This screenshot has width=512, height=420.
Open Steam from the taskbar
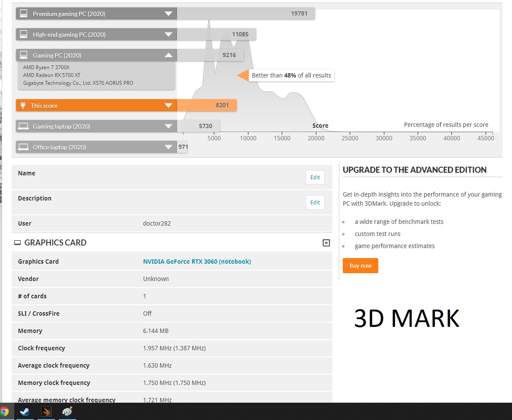pyautogui.click(x=25, y=411)
